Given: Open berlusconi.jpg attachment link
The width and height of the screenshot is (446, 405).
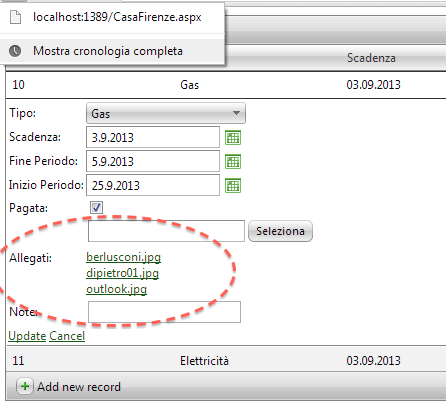Looking at the screenshot, I should (123, 257).
